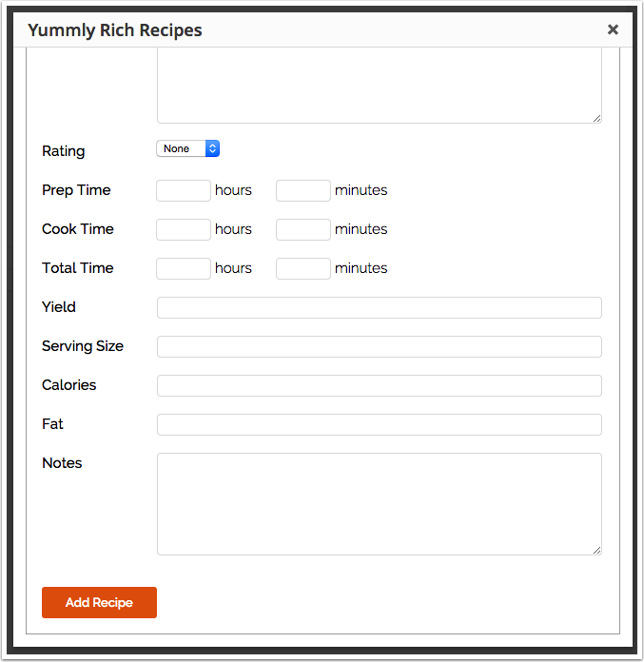Click the text area above Rating
Viewport: 644px width, 662px height.
point(379,86)
